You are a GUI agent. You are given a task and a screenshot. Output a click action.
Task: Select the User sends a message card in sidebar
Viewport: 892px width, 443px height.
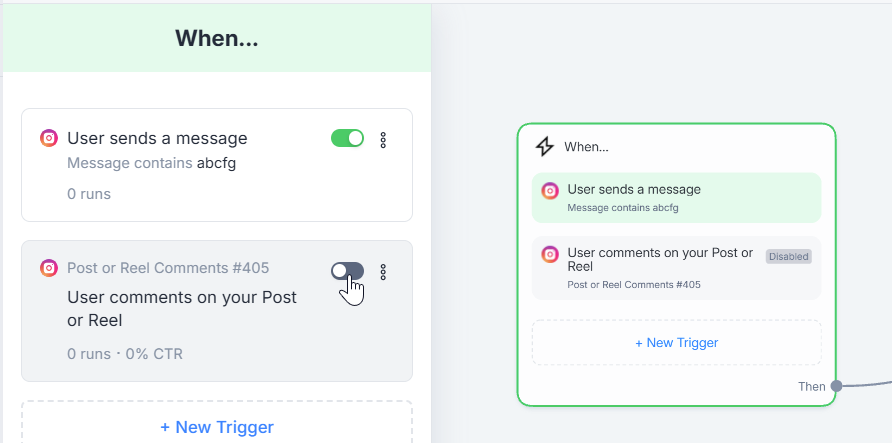tap(217, 165)
